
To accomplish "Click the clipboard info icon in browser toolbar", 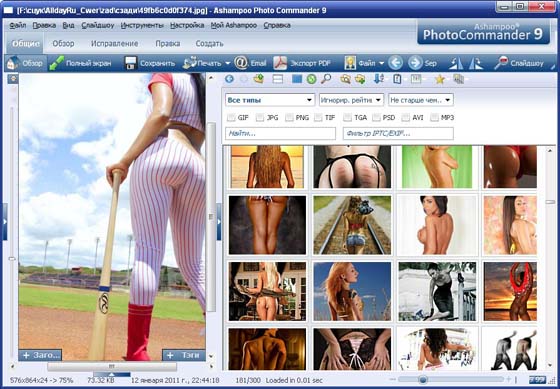I will (397, 79).
